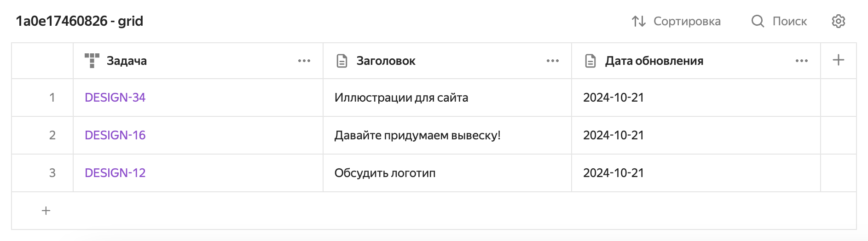Click the sort arrows icon

pos(638,21)
